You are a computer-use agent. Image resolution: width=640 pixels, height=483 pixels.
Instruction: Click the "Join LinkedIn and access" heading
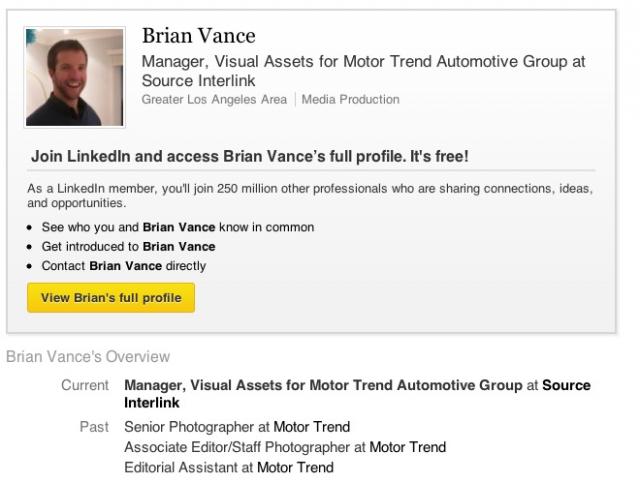tap(249, 157)
